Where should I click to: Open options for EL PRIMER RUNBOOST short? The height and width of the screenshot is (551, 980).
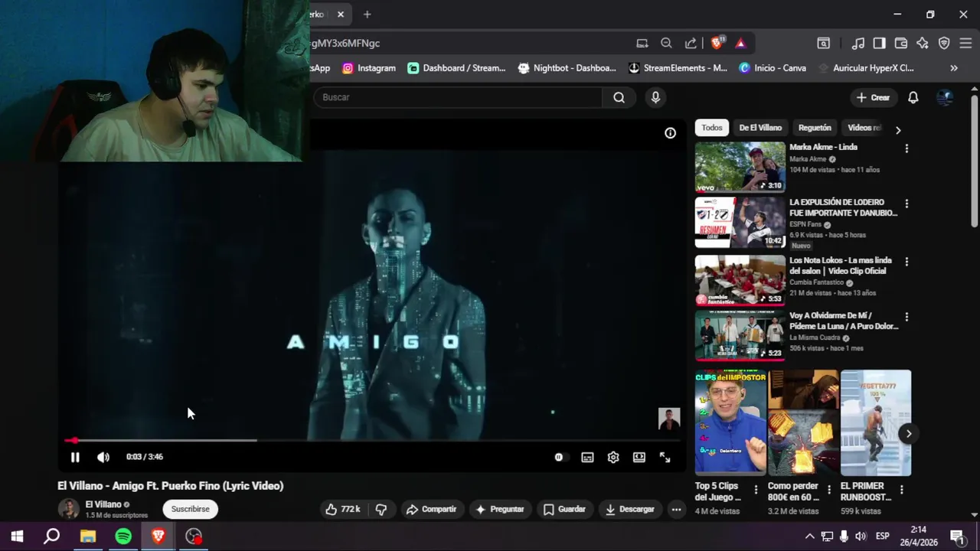tap(901, 490)
